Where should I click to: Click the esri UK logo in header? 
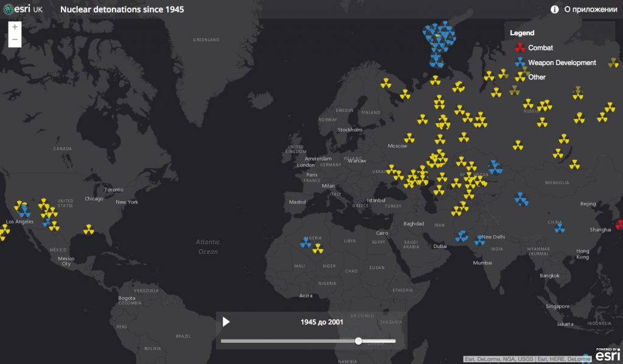pos(23,9)
